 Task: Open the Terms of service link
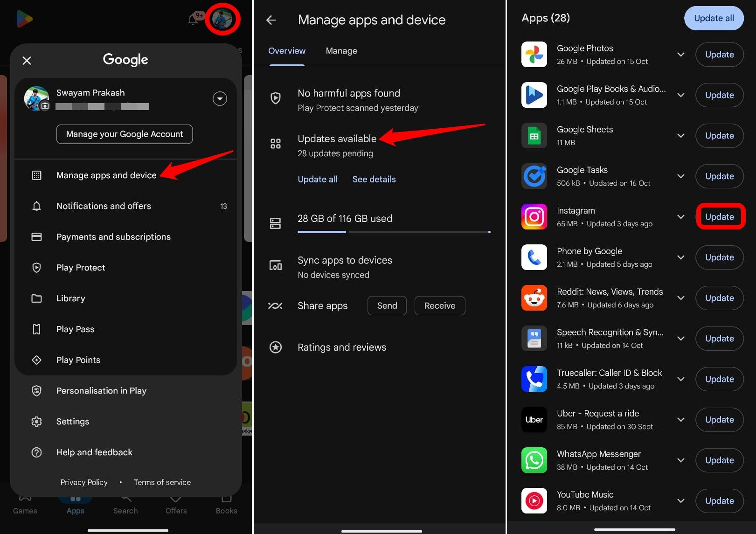tap(162, 482)
